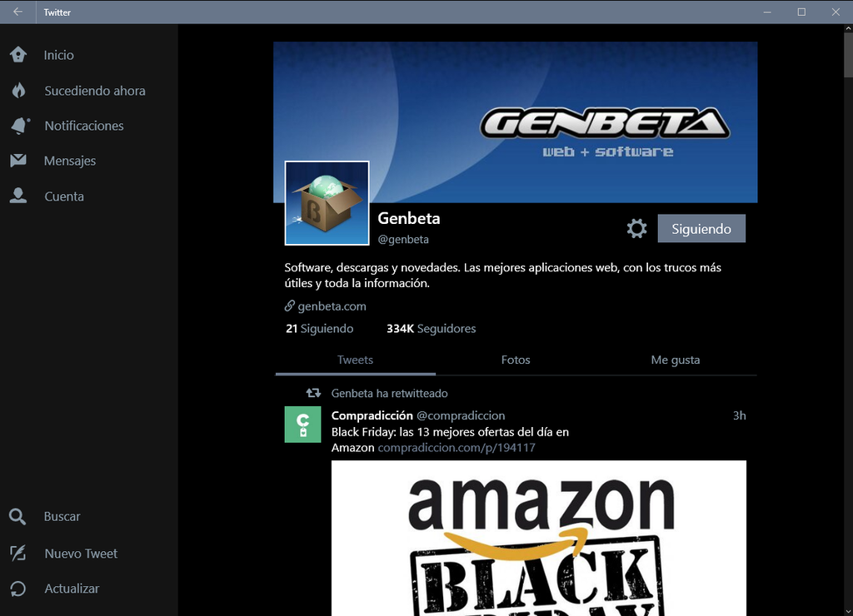The height and width of the screenshot is (616, 853).
Task: Open the Notificaciones bell icon
Action: (x=18, y=126)
